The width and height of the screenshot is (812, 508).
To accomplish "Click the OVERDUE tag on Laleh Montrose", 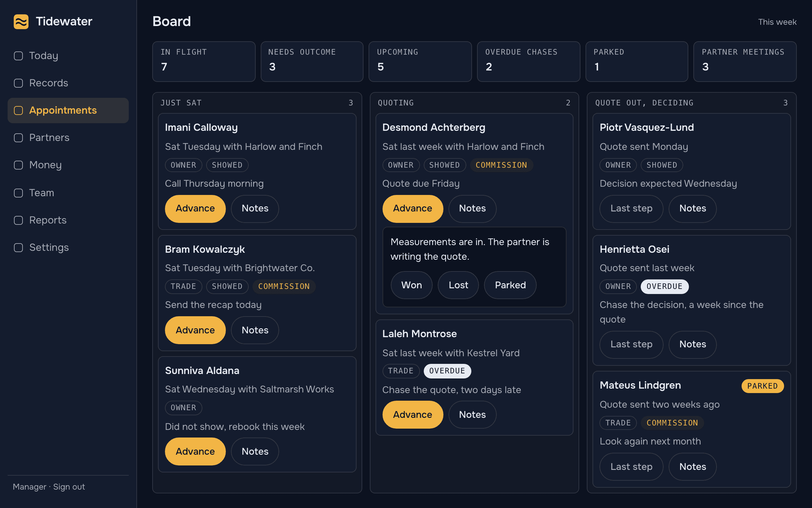I will point(447,371).
